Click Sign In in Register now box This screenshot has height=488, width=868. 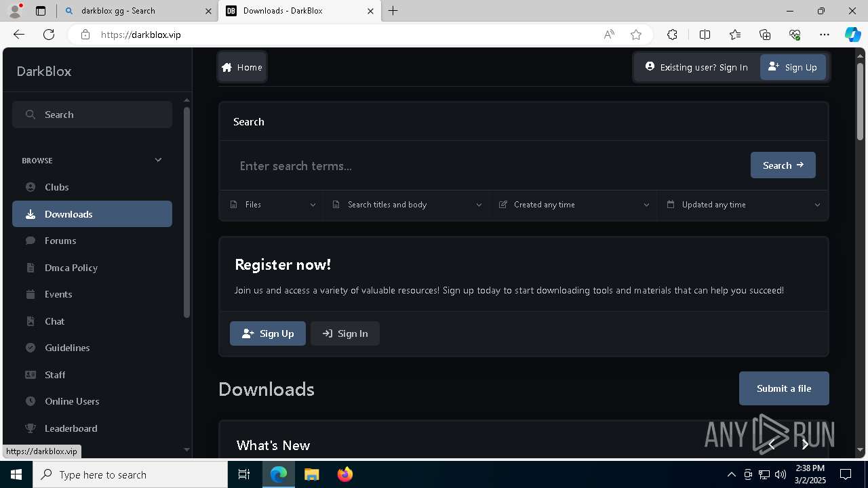[x=345, y=333]
